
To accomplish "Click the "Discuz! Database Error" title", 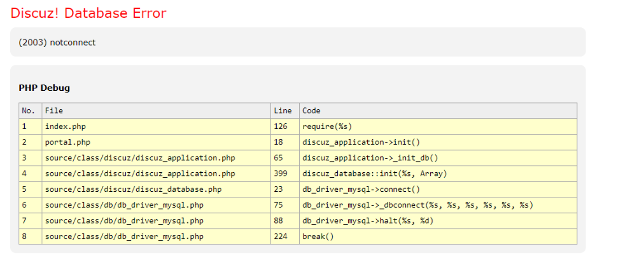I will click(88, 13).
